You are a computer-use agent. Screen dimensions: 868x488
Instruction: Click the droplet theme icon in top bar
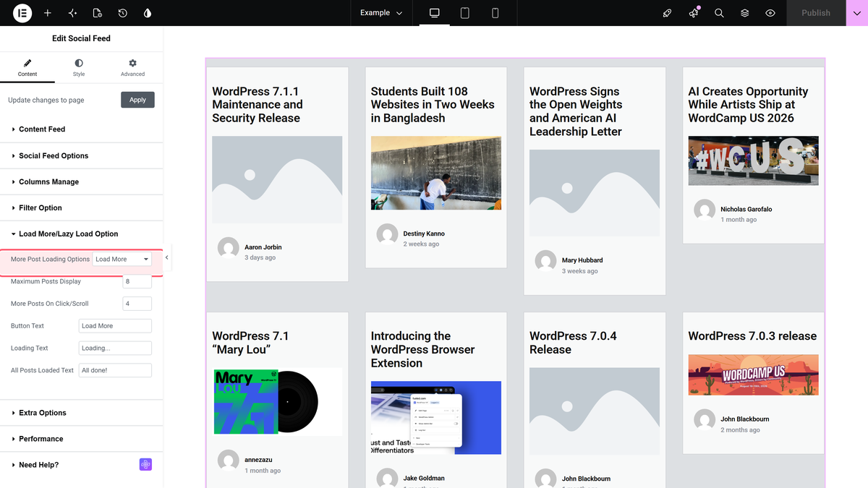pyautogui.click(x=148, y=13)
